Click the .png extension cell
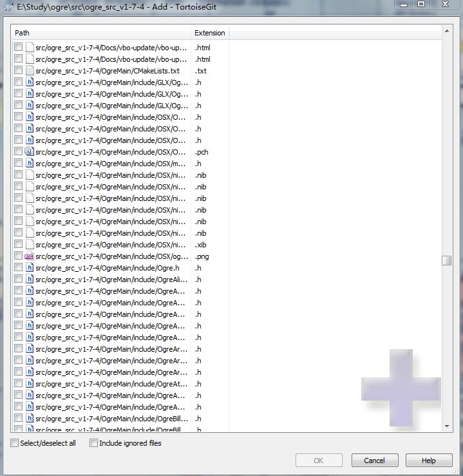This screenshot has height=476, width=463. pos(202,256)
